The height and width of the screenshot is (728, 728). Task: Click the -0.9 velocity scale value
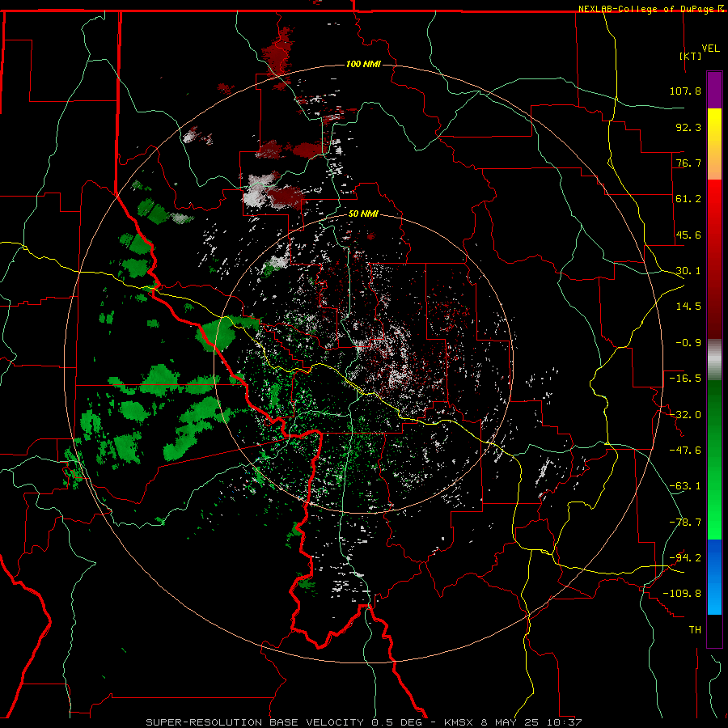tap(688, 343)
